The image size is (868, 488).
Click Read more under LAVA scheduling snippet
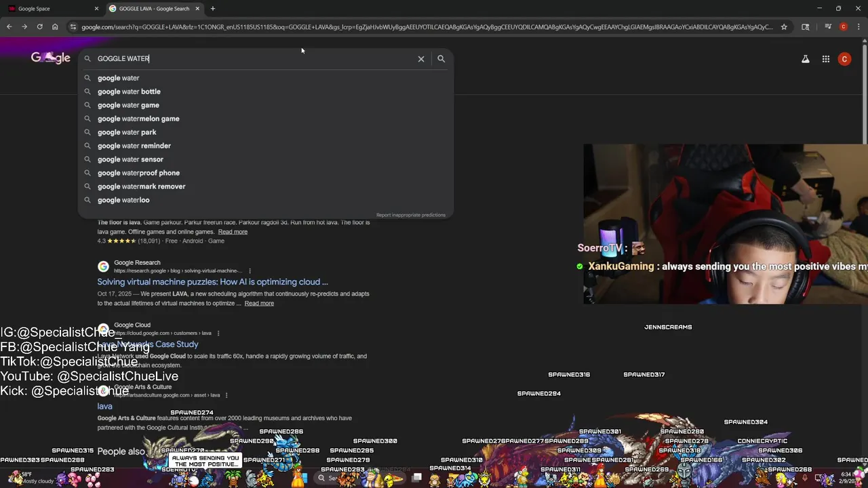(259, 304)
